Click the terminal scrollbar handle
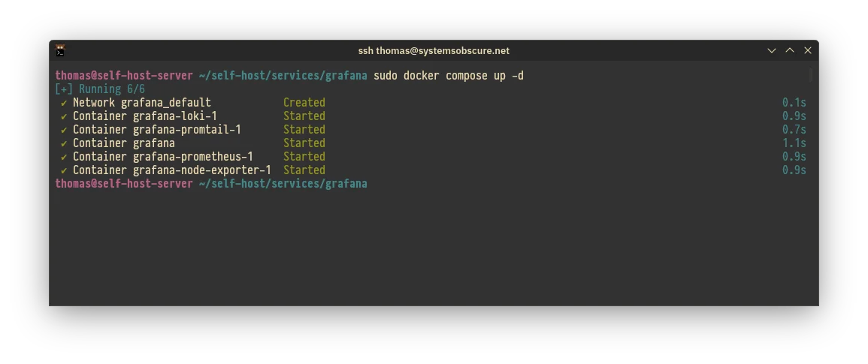Screen dimensions: 868x364 click(x=811, y=75)
